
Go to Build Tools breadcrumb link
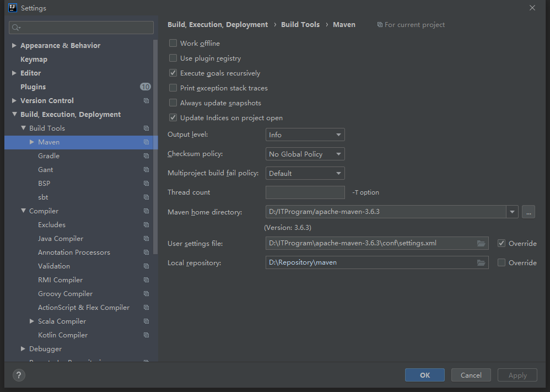point(300,25)
